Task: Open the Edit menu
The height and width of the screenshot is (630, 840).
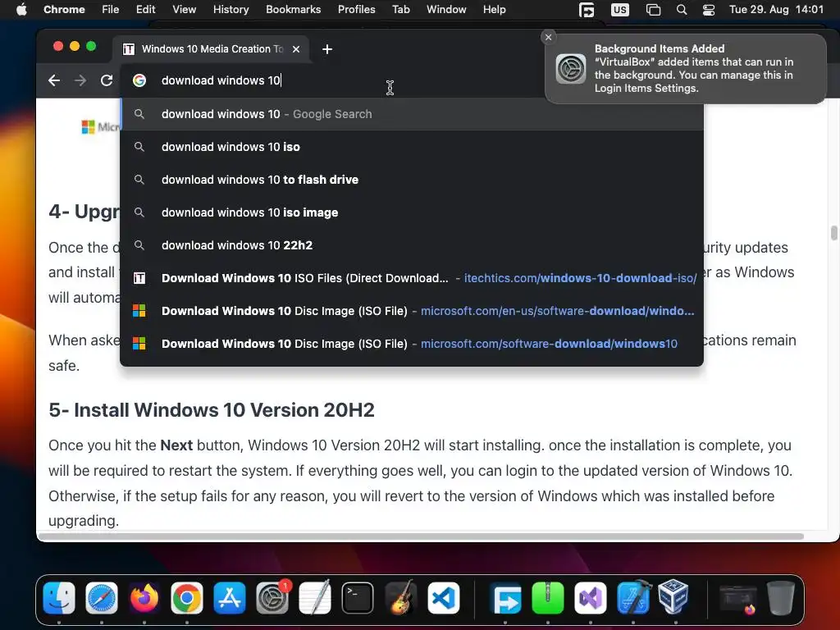Action: tap(145, 10)
